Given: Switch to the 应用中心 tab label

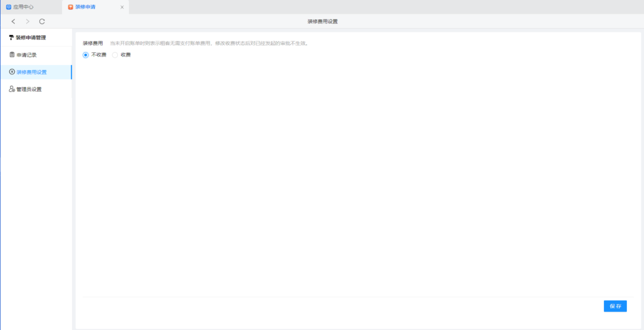Looking at the screenshot, I should 23,7.
